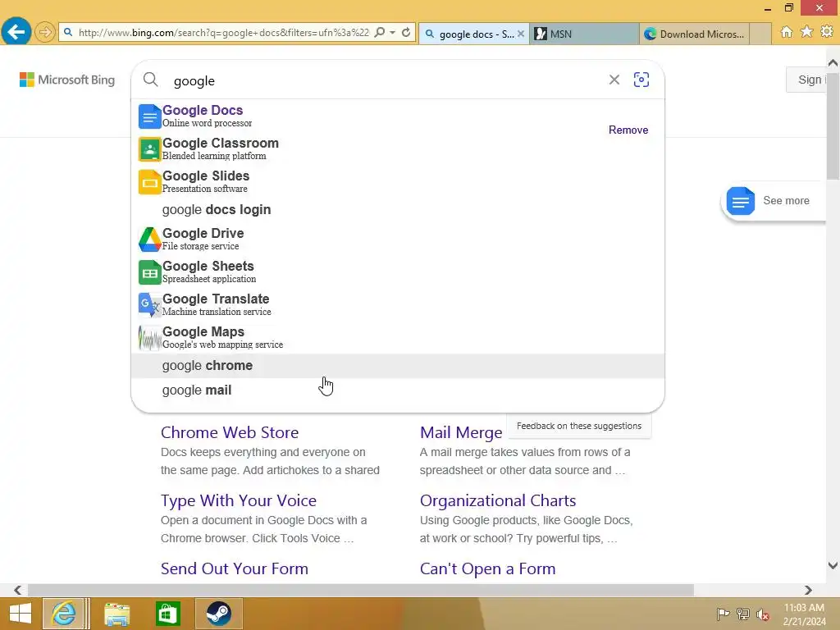Open the visual search camera icon
Viewport: 840px width, 630px height.
tap(641, 80)
